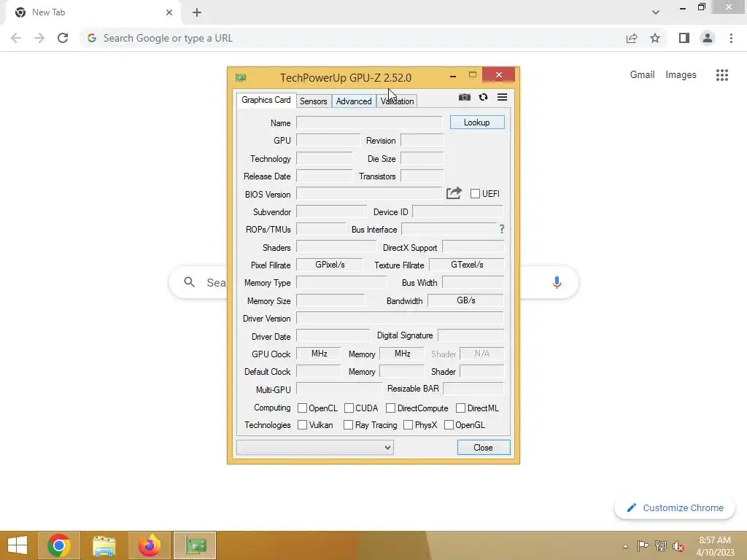Take a GPU-Z screenshot with camera icon
Image resolution: width=747 pixels, height=560 pixels.
[465, 97]
